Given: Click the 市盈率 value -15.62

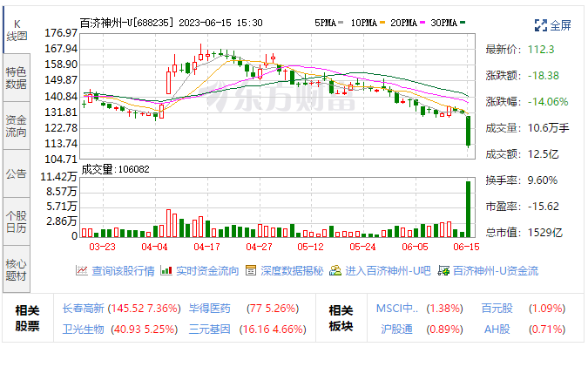Looking at the screenshot, I should tap(544, 207).
